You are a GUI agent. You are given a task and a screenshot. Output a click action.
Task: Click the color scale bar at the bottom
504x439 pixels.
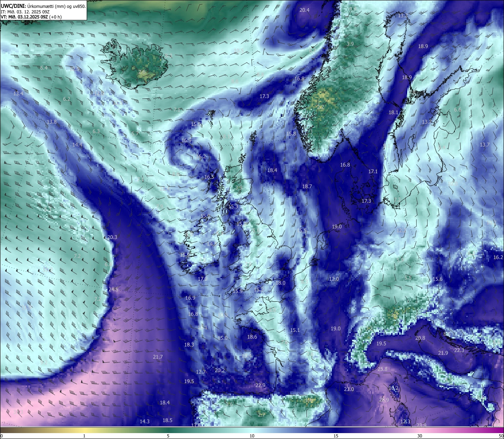252,430
